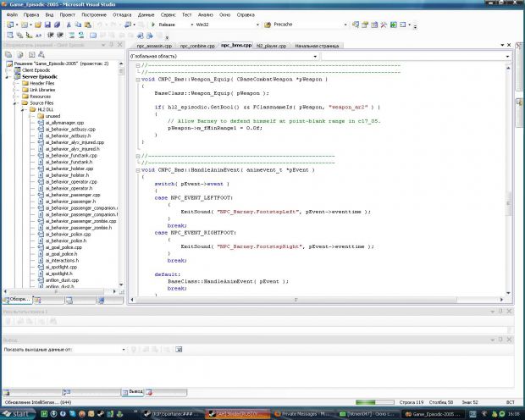This screenshot has height=420, width=525.
Task: Click the Paste clipboard icon
Action: [88, 25]
